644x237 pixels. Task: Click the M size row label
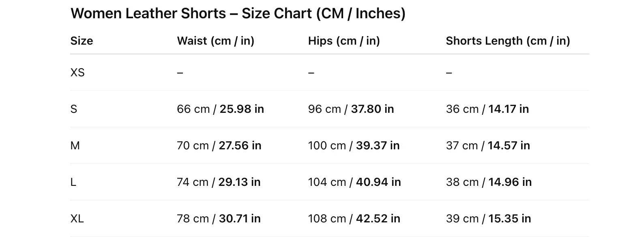(75, 146)
